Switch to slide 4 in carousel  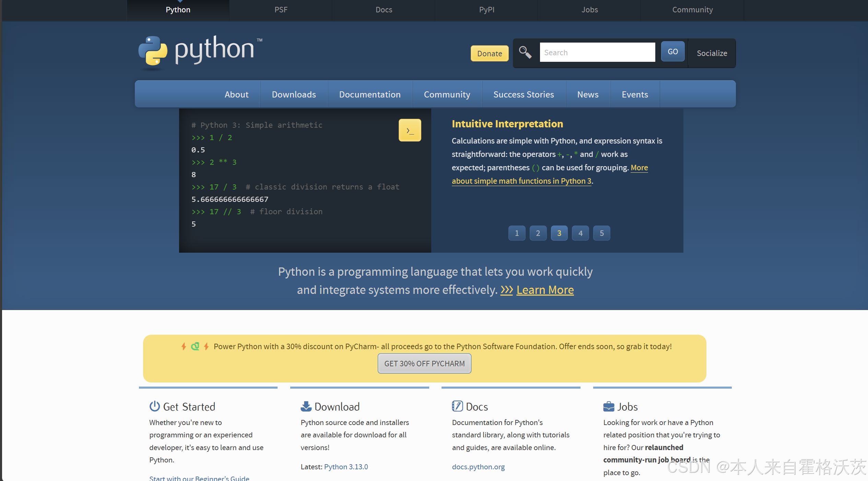(x=580, y=233)
